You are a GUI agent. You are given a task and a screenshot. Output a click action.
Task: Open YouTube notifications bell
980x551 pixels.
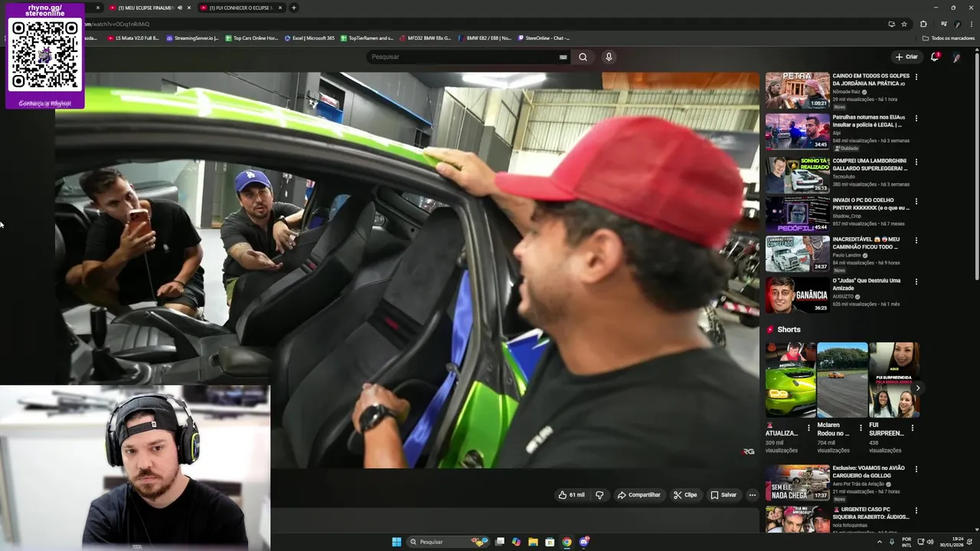tap(935, 57)
